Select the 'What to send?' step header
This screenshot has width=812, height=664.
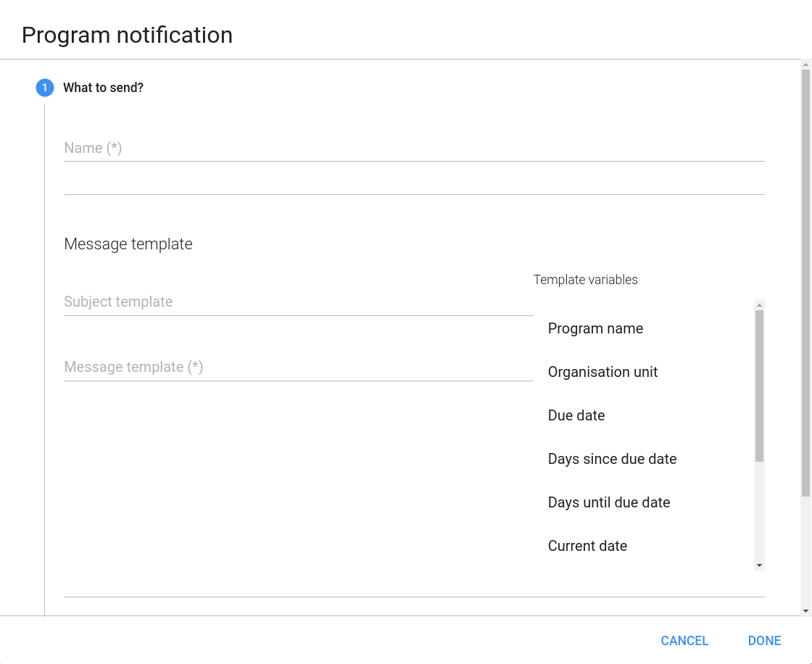(x=103, y=88)
